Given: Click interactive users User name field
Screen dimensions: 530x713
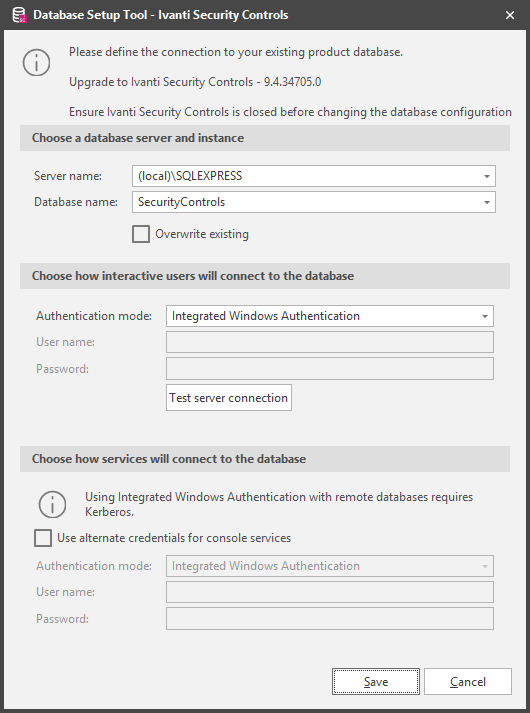Looking at the screenshot, I should [x=330, y=342].
